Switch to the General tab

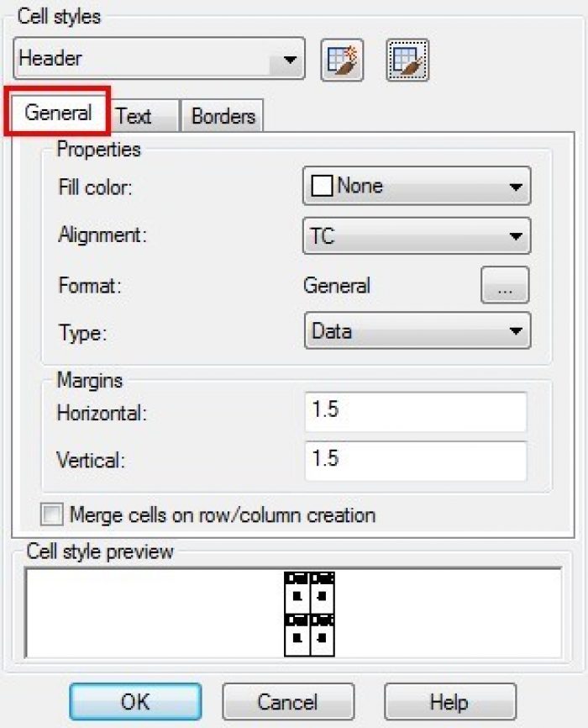pos(58,113)
